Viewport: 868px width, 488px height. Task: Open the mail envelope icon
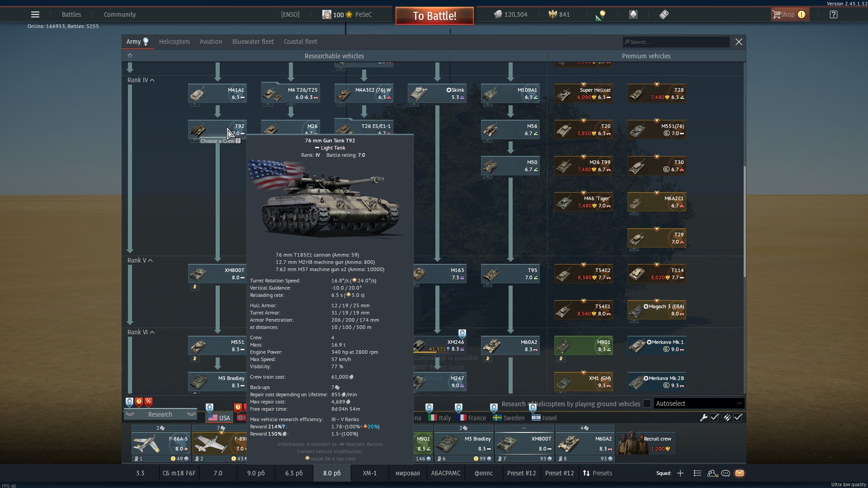click(740, 473)
